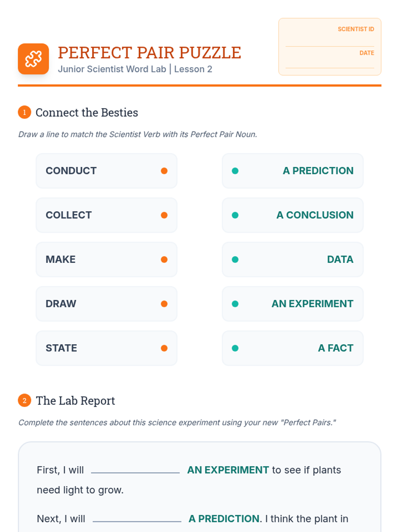This screenshot has width=399, height=532.
Task: Click the orange dot beside MAKE
Action: (164, 259)
